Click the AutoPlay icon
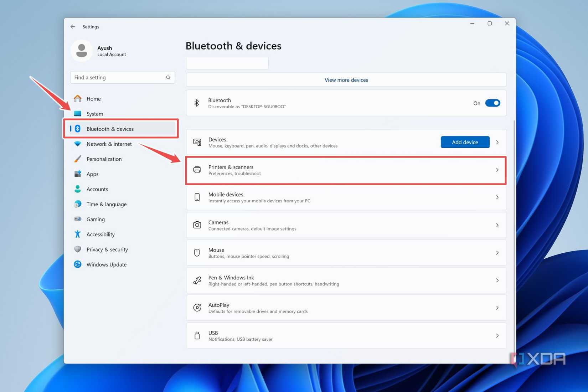 (197, 308)
